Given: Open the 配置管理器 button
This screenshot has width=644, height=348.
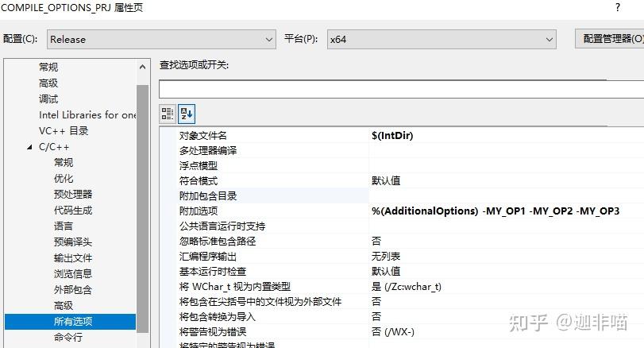Looking at the screenshot, I should click(610, 39).
